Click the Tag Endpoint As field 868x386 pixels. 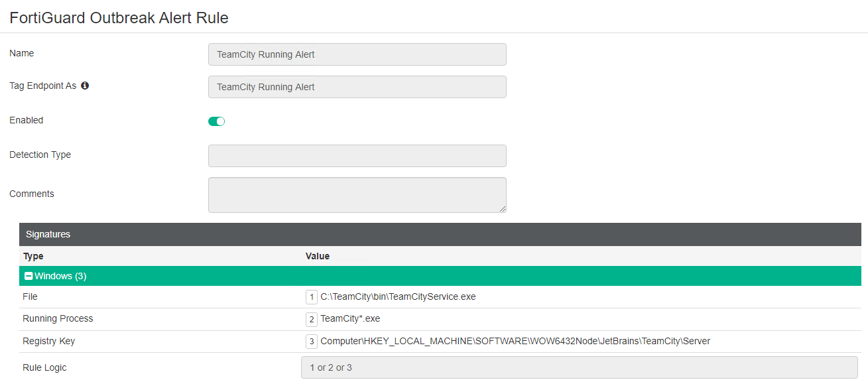coord(357,87)
